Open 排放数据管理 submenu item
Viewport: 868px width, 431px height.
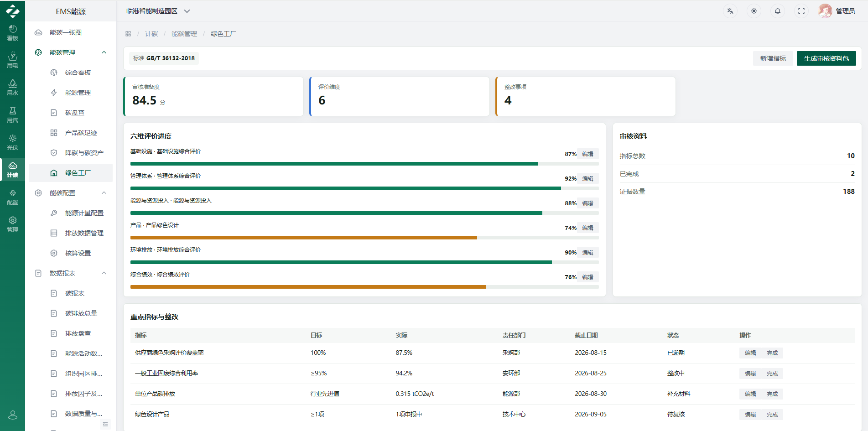71,233
